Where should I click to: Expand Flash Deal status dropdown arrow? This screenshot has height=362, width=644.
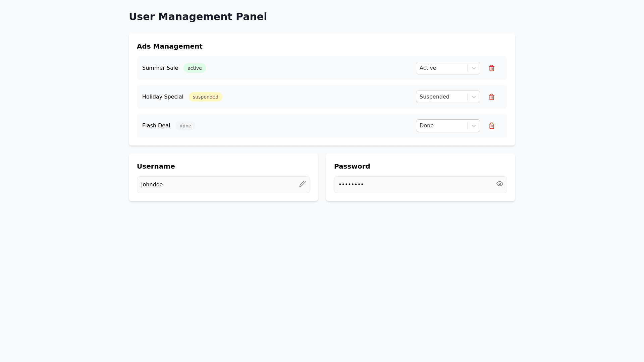click(x=474, y=126)
